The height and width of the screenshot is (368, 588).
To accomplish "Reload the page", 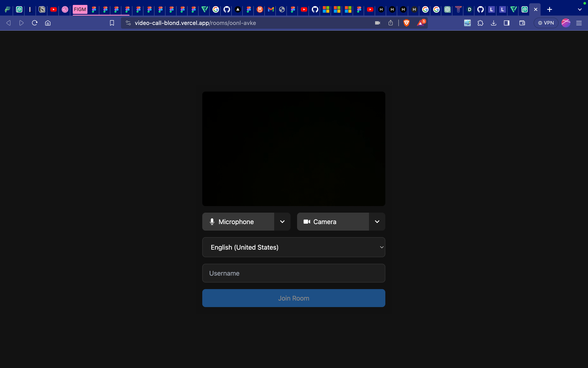I will (x=35, y=23).
